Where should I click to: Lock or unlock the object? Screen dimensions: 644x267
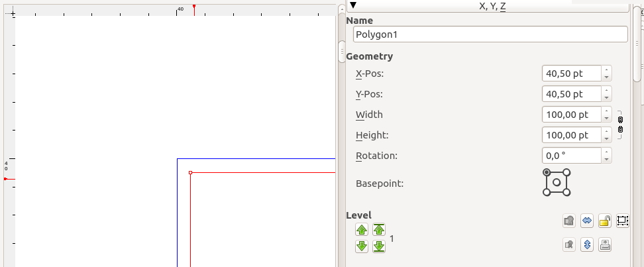coord(604,221)
